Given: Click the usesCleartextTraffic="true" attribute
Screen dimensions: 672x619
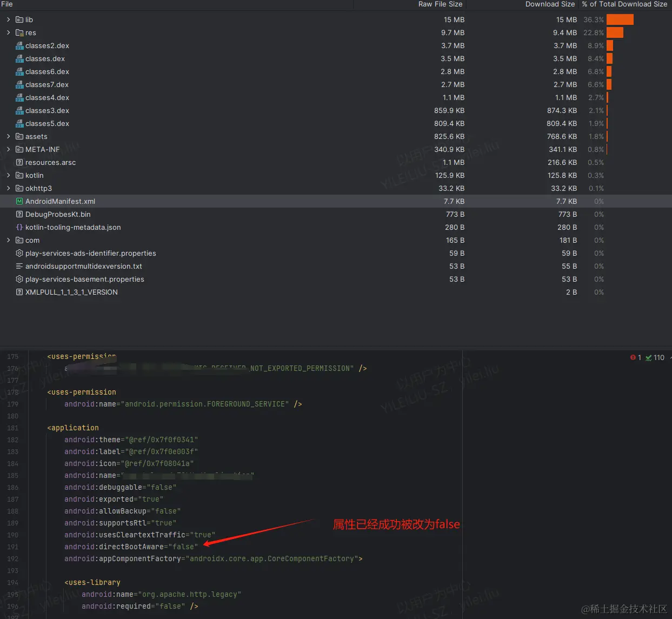Looking at the screenshot, I should click(140, 535).
